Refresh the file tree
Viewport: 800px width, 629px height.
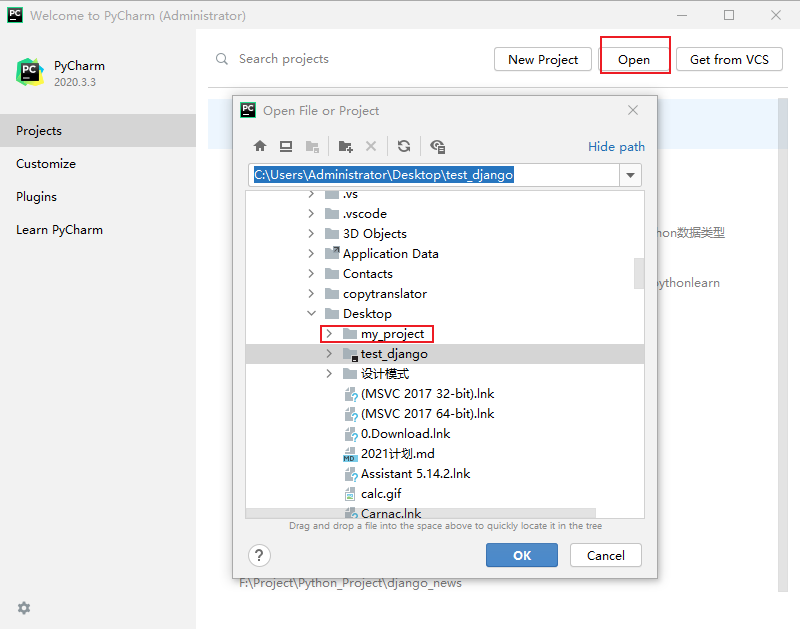point(404,146)
